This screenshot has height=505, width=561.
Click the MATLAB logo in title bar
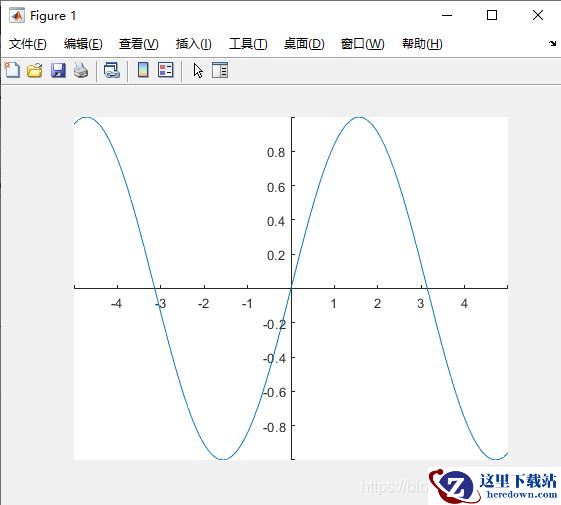click(16, 16)
